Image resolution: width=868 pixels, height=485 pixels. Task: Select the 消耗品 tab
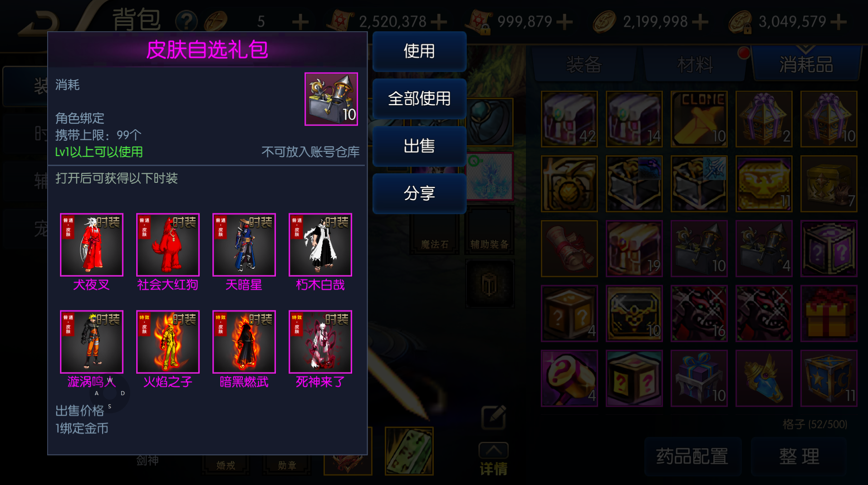click(806, 64)
